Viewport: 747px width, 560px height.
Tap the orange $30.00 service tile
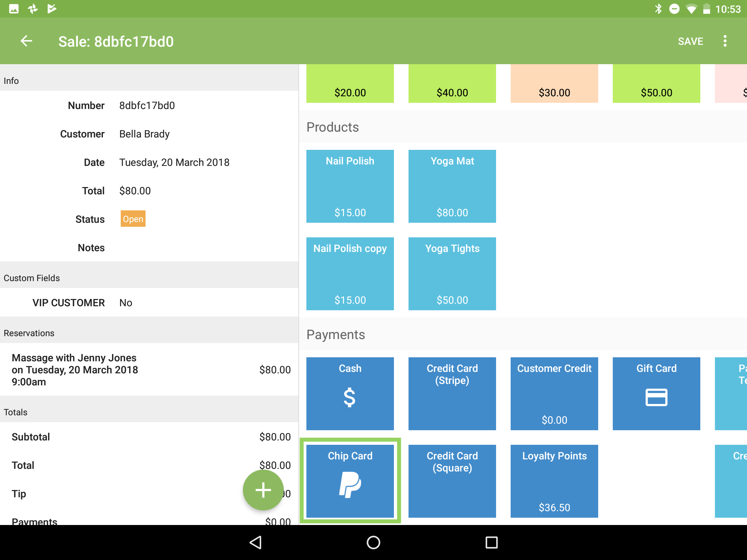(554, 84)
